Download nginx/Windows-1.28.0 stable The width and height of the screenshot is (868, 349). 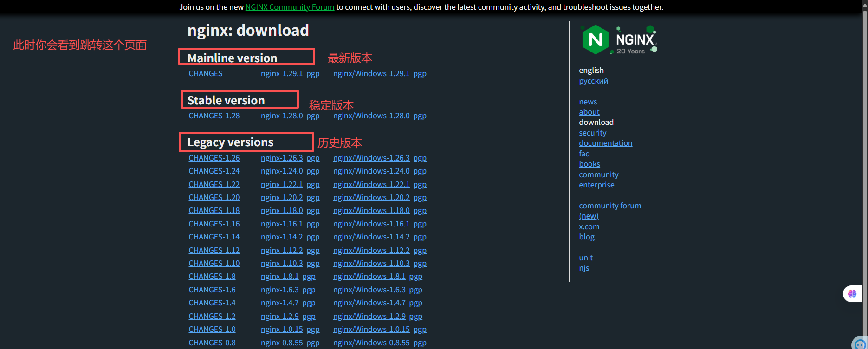[x=371, y=116]
